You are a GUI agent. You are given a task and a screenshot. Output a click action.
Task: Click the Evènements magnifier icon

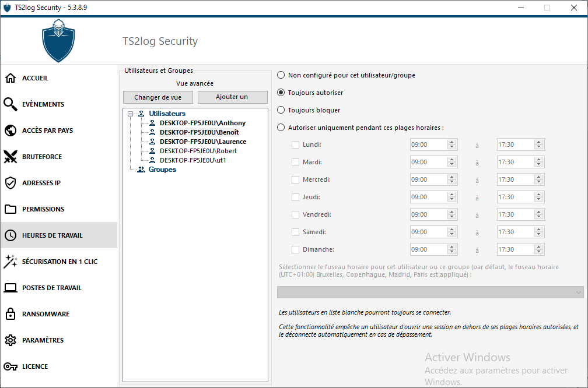point(10,104)
